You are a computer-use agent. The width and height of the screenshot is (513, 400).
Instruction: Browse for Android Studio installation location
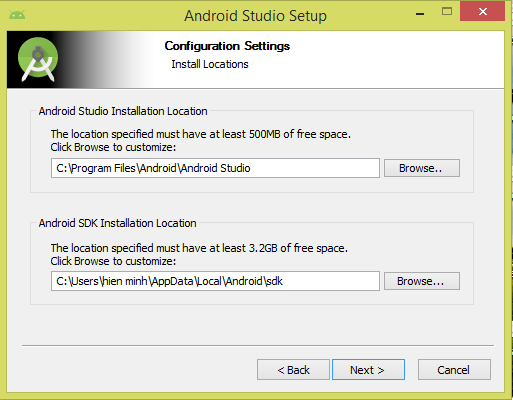point(422,168)
